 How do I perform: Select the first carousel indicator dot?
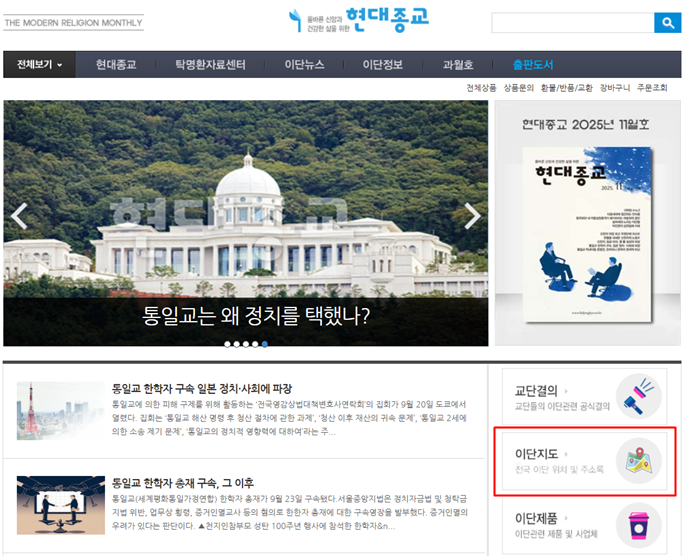pyautogui.click(x=228, y=344)
